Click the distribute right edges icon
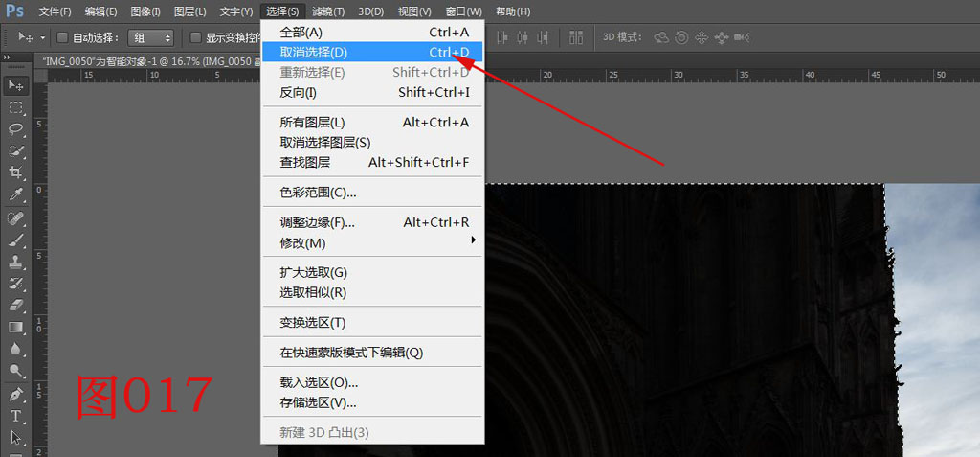980x457 pixels. coord(542,37)
